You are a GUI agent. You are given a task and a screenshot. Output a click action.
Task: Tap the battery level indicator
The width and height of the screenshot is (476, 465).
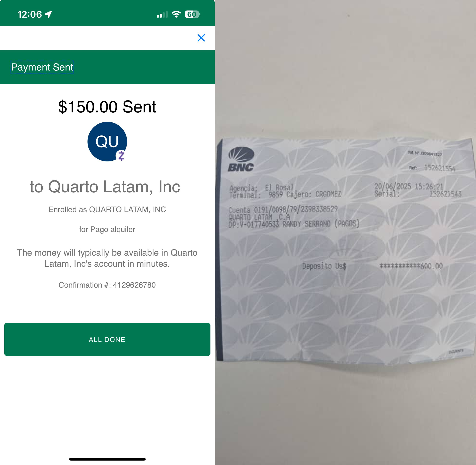[x=192, y=14]
